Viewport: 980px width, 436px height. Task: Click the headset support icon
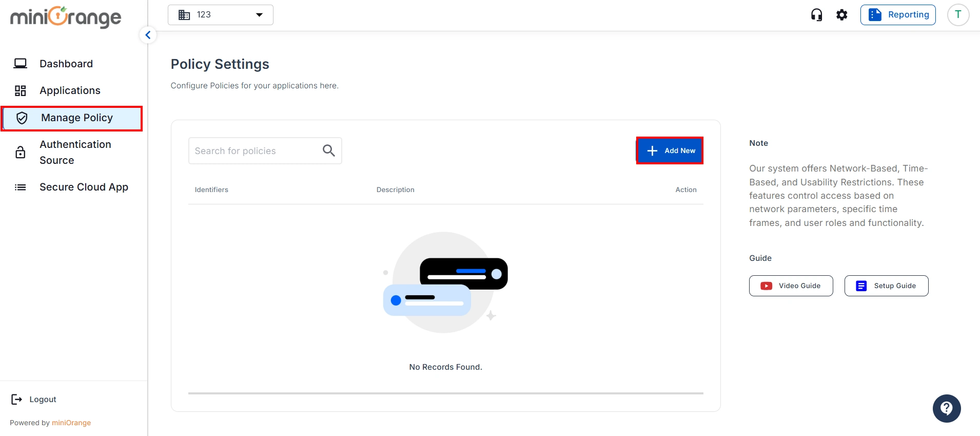coord(816,15)
